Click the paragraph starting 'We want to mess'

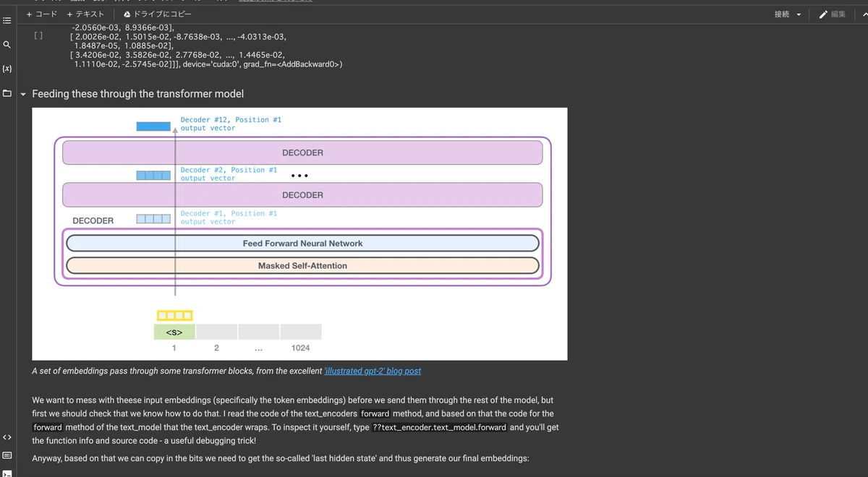tap(296, 420)
